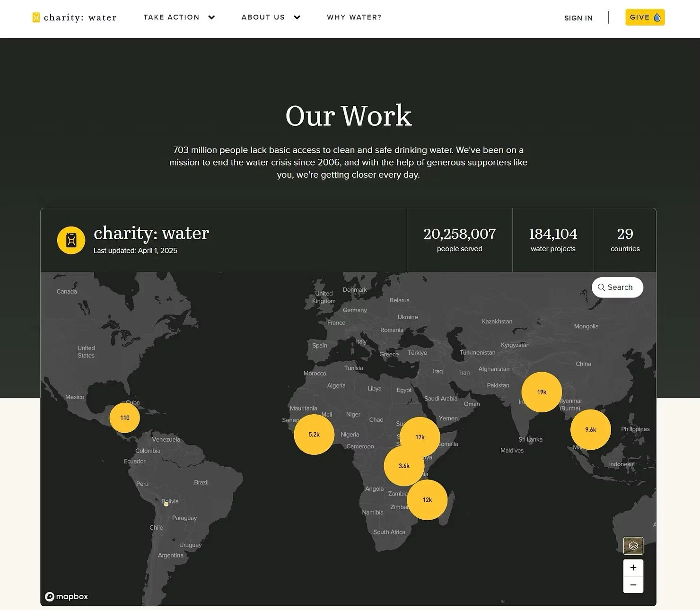
Task: Click the 29 countries stat
Action: point(625,240)
